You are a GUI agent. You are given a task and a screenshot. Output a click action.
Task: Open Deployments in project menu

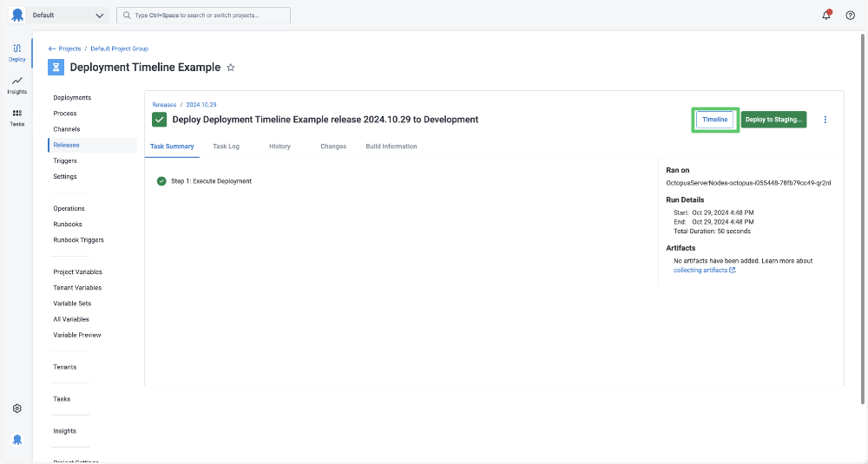click(72, 98)
